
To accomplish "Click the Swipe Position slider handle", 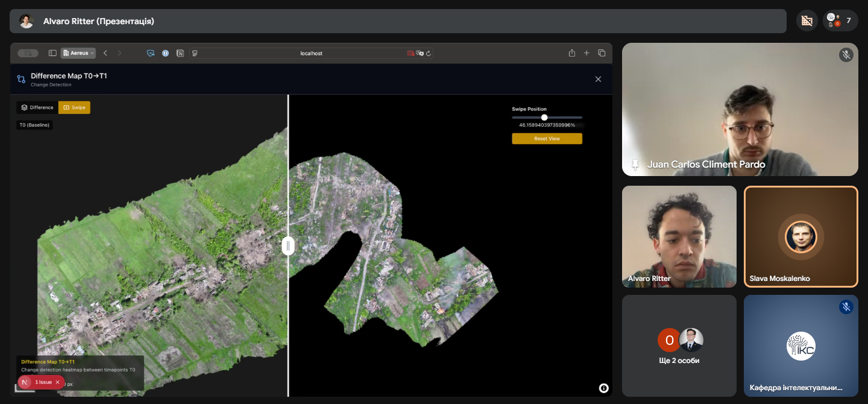I will 544,118.
